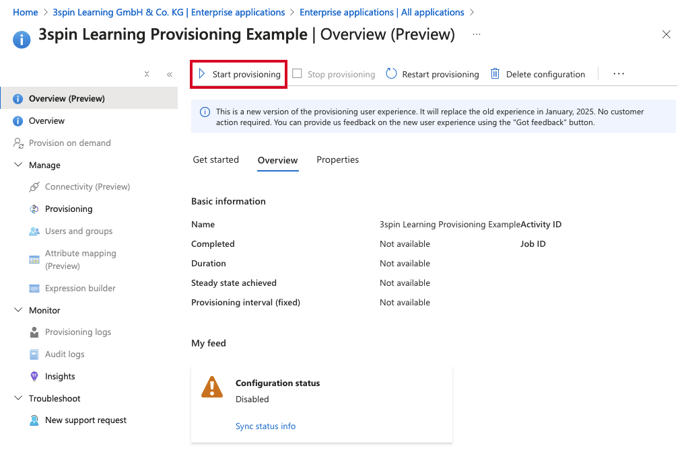Click the Connectivity (Preview) label

point(88,187)
